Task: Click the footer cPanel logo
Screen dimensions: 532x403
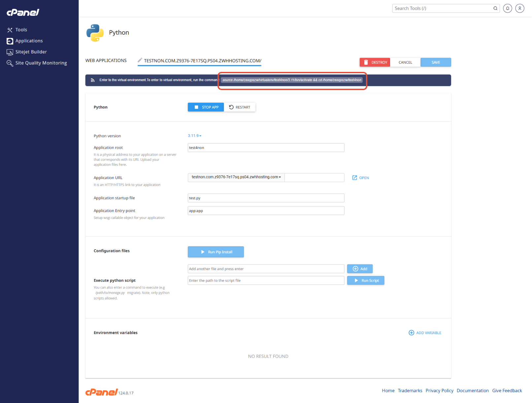Action: coord(101,392)
